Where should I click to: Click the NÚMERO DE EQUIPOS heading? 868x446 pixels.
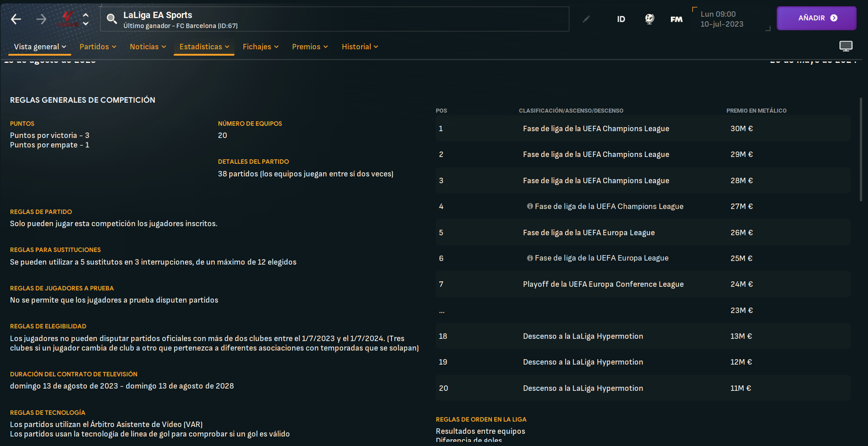point(250,123)
